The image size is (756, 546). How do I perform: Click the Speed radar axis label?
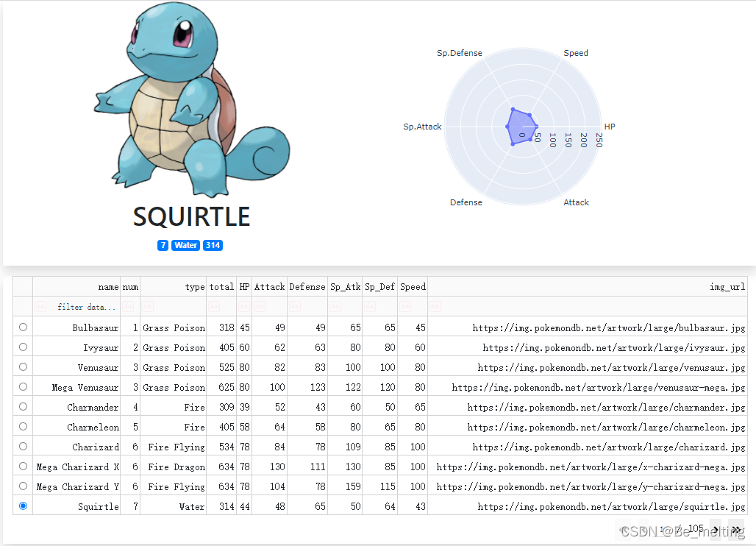point(576,53)
